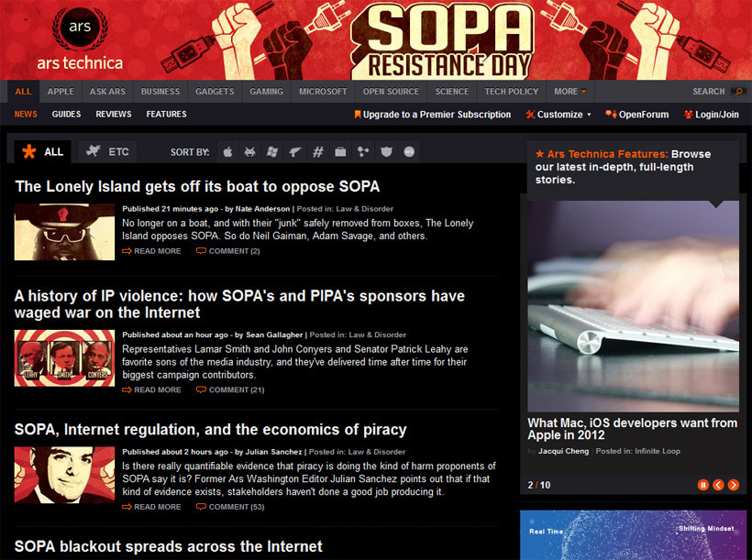View author Julian Sanchez's page
Image resolution: width=752 pixels, height=560 pixels.
(x=274, y=452)
